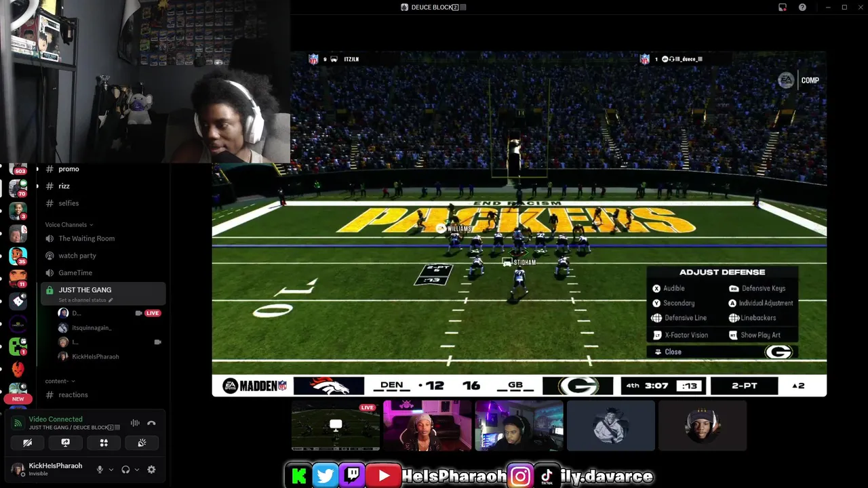Toggle noise suppression waveform icon
The width and height of the screenshot is (868, 488).
click(x=135, y=423)
